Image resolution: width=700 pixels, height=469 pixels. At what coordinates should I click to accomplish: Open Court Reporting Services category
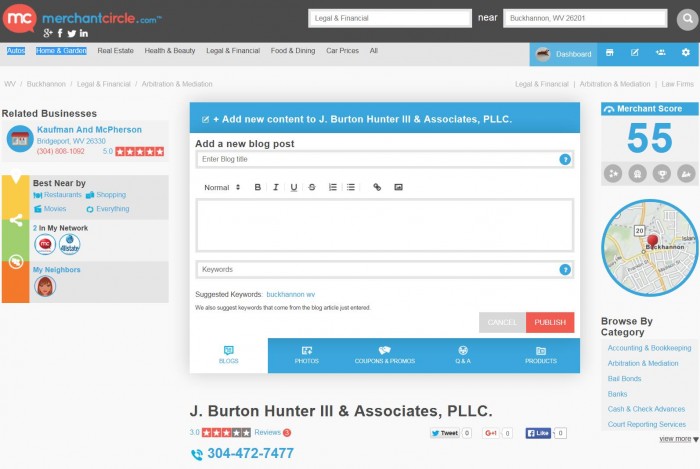tap(646, 424)
